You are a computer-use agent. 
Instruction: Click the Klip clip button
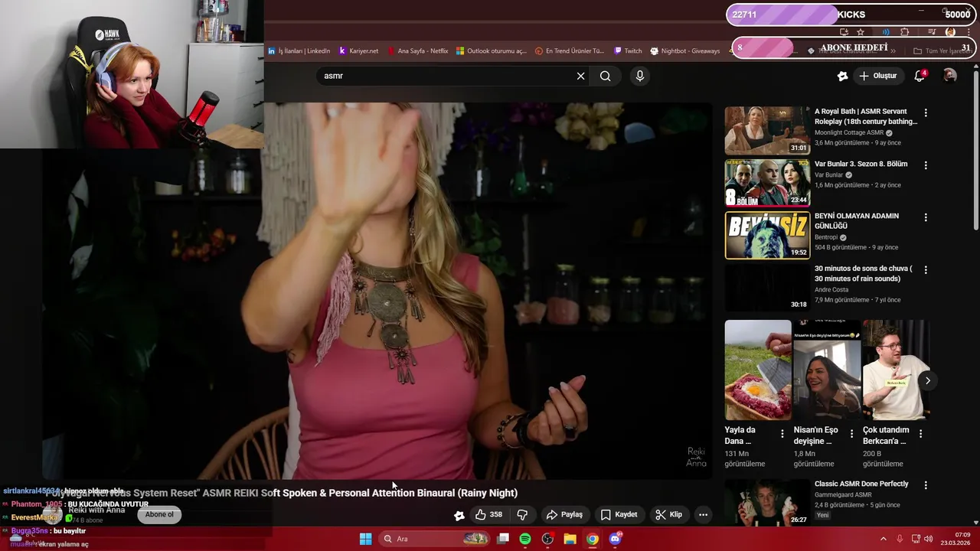click(668, 514)
